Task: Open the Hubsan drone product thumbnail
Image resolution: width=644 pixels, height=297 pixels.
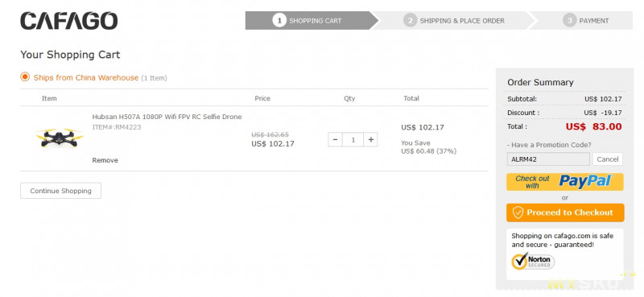Action: tap(60, 138)
